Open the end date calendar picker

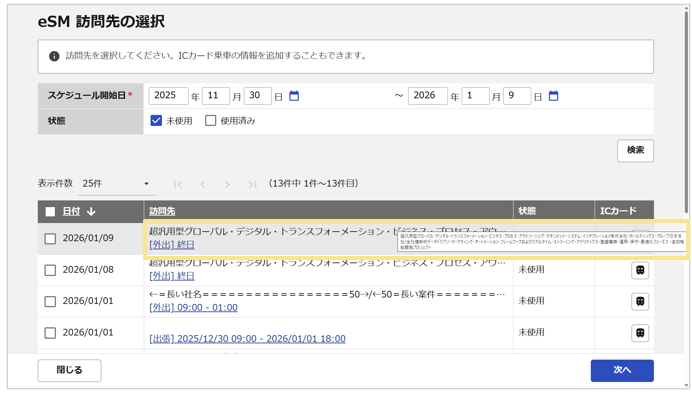(x=553, y=96)
